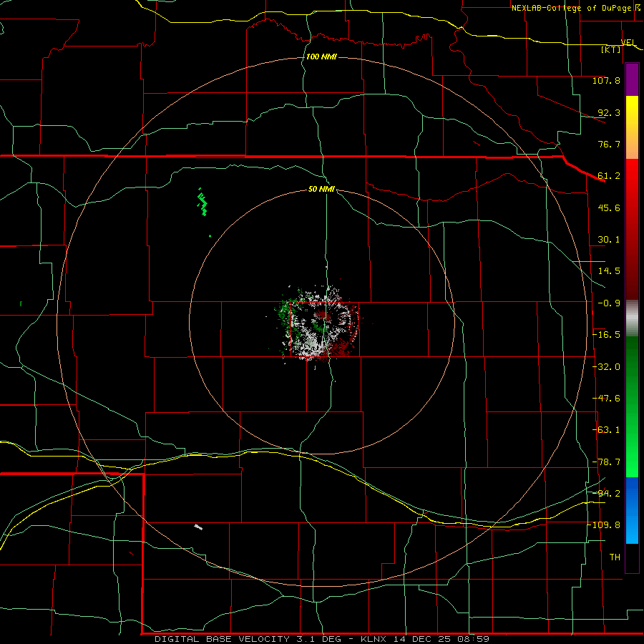Click the NEXLAB-College of DuPage watermark text
This screenshot has width=644, height=644.
pos(576,8)
